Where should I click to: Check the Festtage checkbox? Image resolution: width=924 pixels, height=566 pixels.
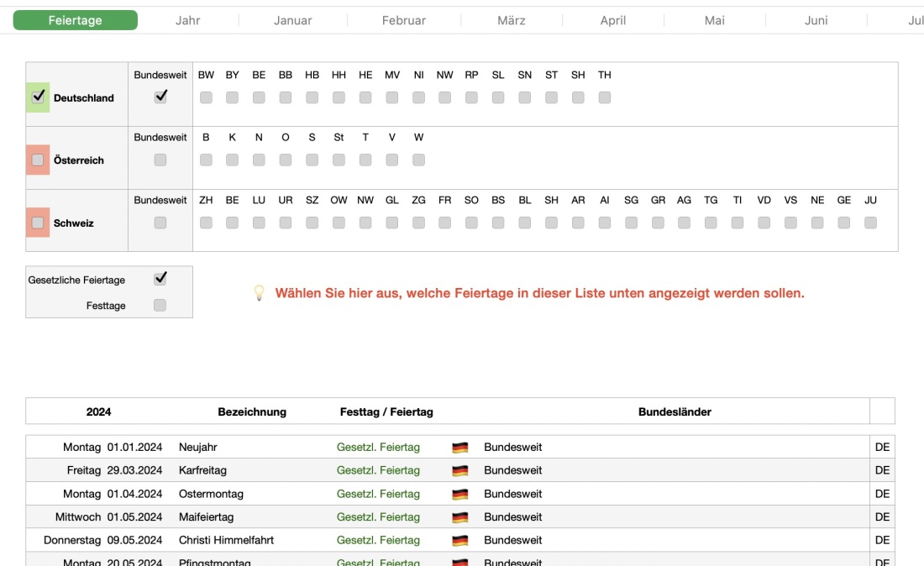pos(160,304)
